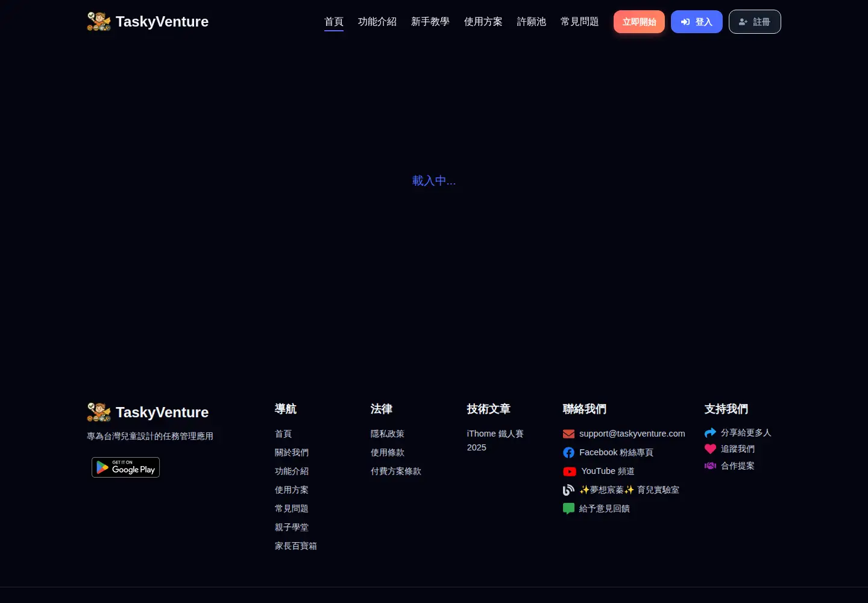Open 使用方案 from the footer list

[292, 490]
